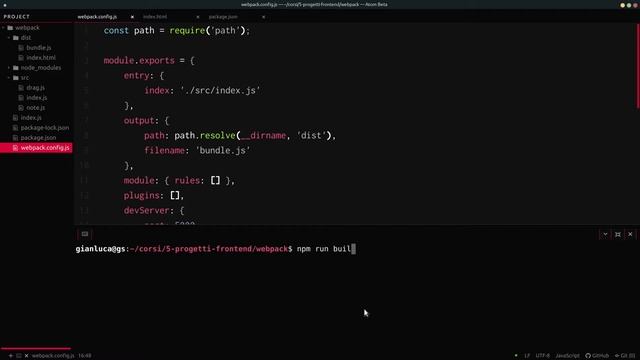Open the Git (0) status indicator

[x=625, y=356]
